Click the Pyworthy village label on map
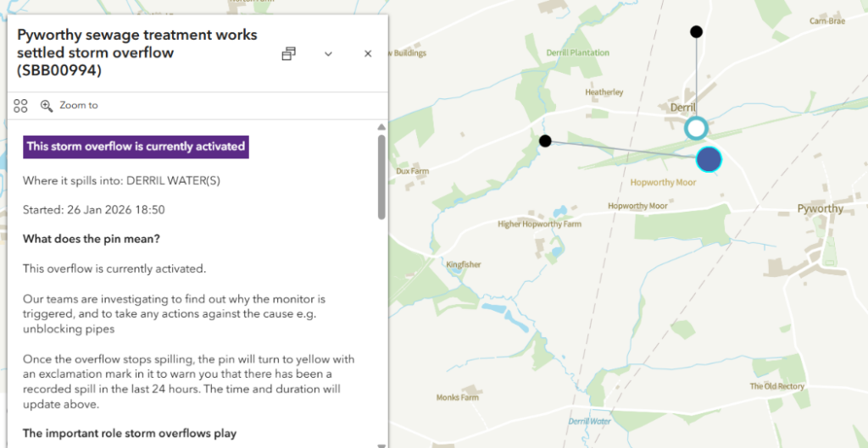The height and width of the screenshot is (448, 868). click(x=820, y=208)
